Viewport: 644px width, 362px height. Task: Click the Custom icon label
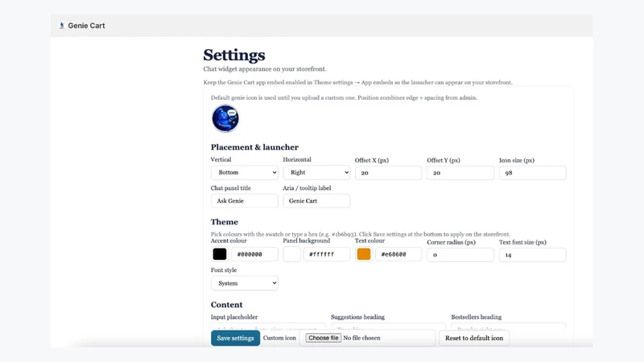tap(279, 338)
